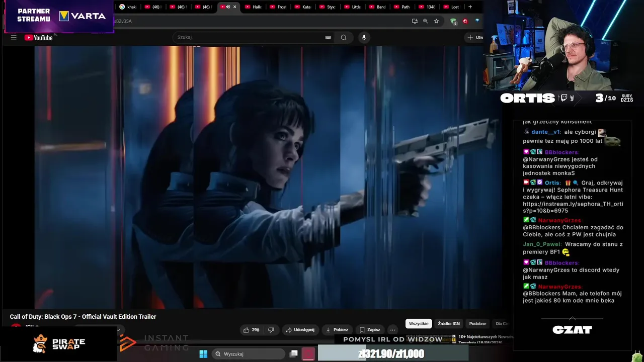The width and height of the screenshot is (644, 362).
Task: Click the Utwórz create button
Action: point(475,37)
